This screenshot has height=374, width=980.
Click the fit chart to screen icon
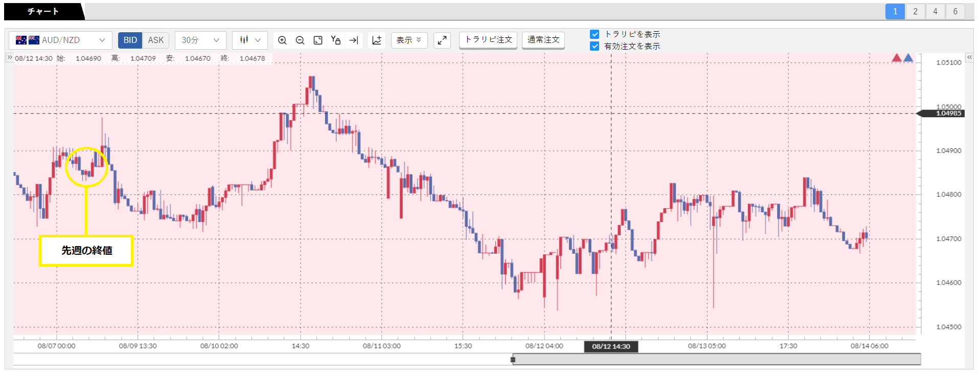(318, 40)
